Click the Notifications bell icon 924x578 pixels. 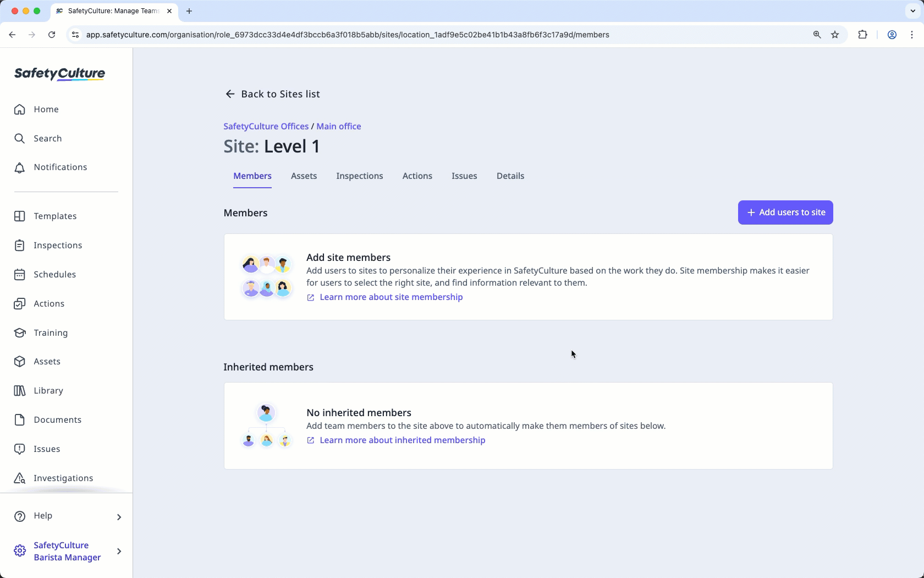[20, 167]
